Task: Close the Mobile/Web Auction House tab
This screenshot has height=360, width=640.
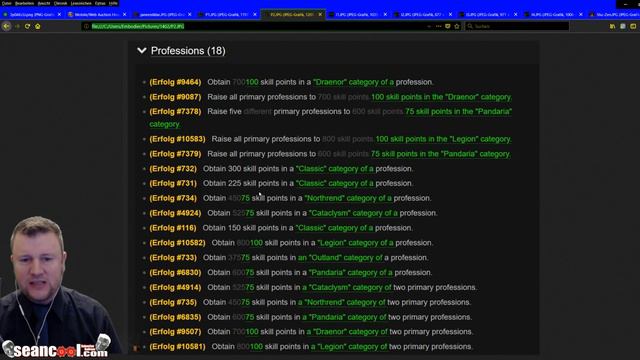Action: 124,14
